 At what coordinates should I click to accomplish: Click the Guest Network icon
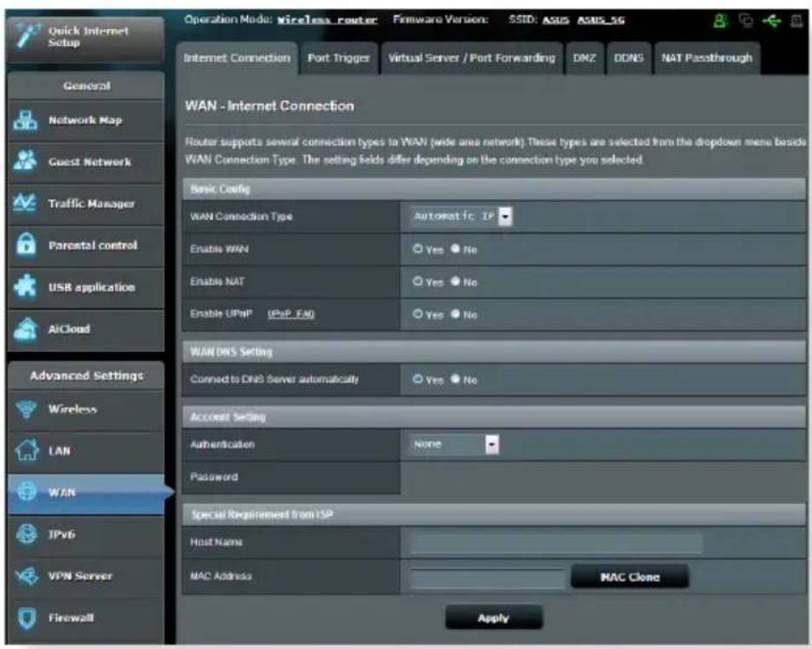(x=26, y=161)
